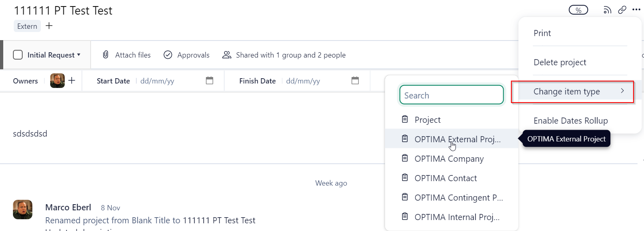
Task: Add an owner with the plus icon
Action: 72,81
